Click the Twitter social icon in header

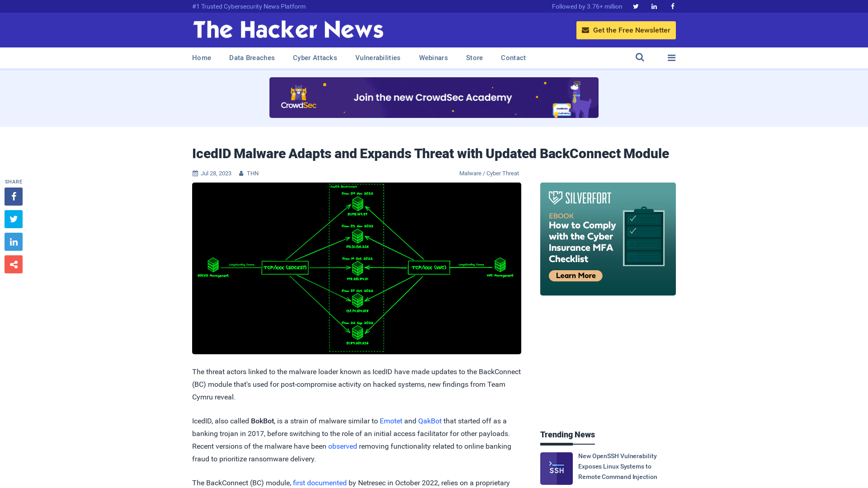(636, 6)
